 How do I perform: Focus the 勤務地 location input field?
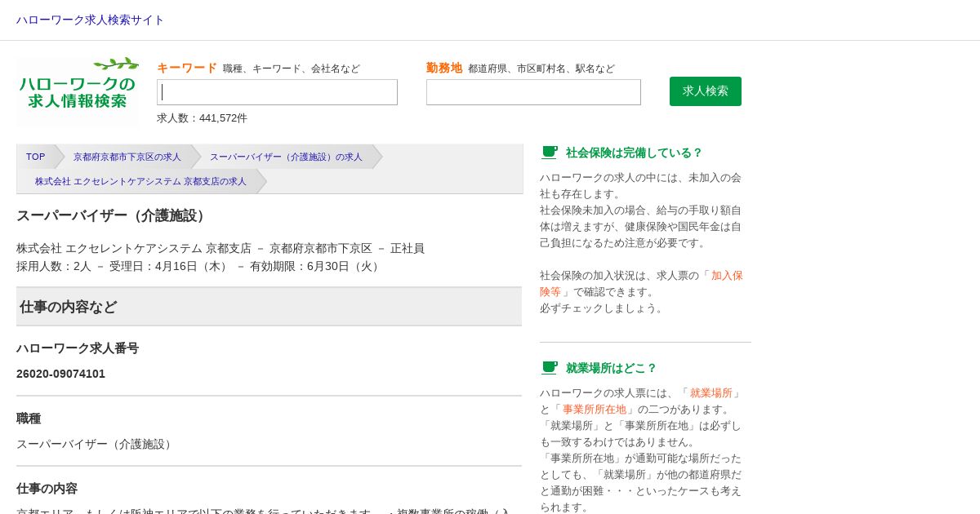tap(533, 92)
